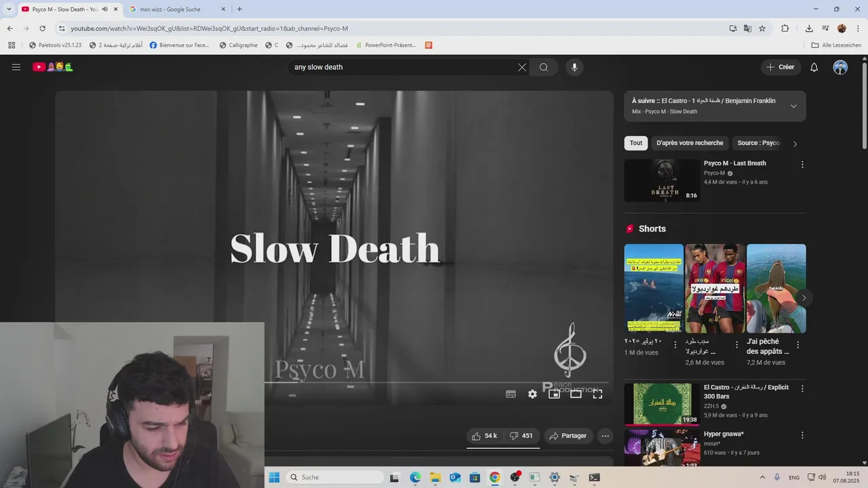
Task: Open options for El Castro 300 Bars video
Action: point(802,389)
